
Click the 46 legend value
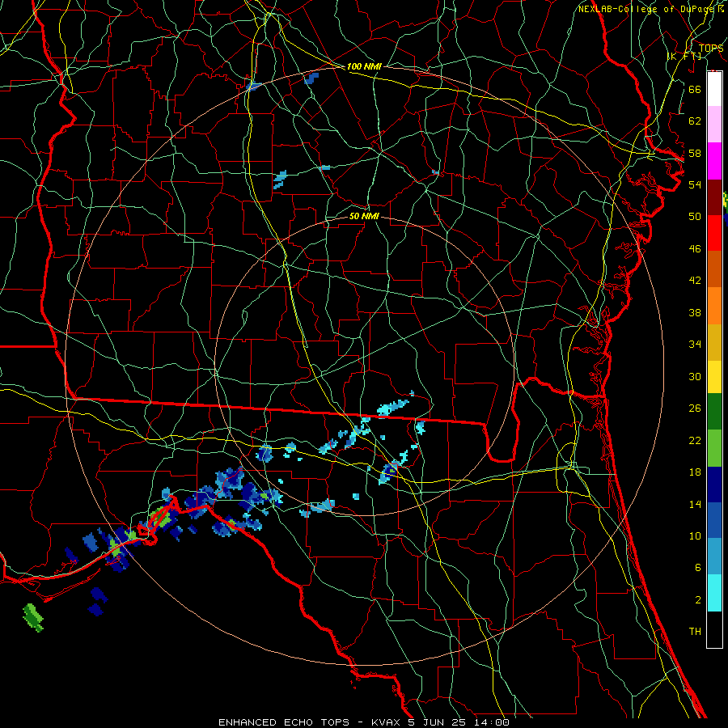point(695,249)
